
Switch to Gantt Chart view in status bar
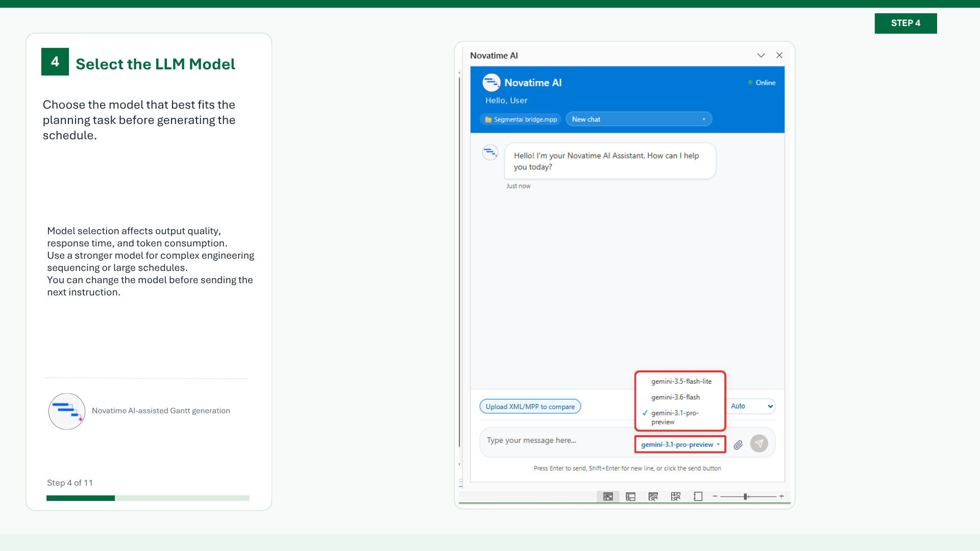(608, 496)
